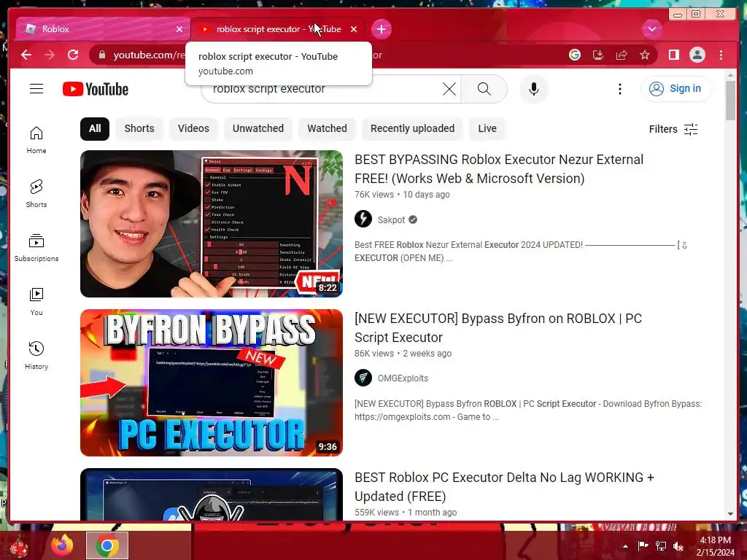747x560 pixels.
Task: Open the You section in sidebar
Action: [x=36, y=302]
